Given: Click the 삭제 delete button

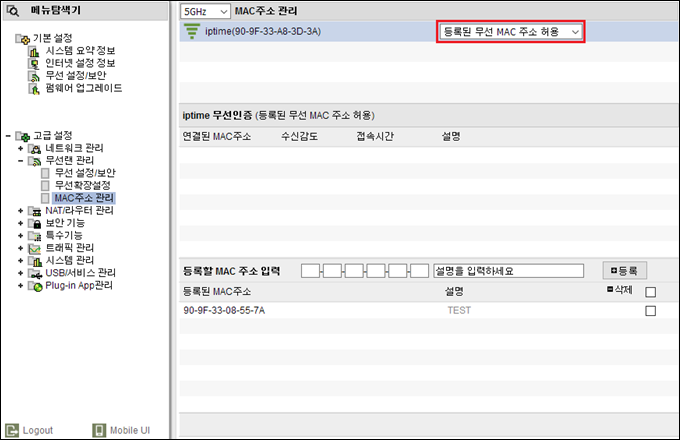Looking at the screenshot, I should 620,290.
